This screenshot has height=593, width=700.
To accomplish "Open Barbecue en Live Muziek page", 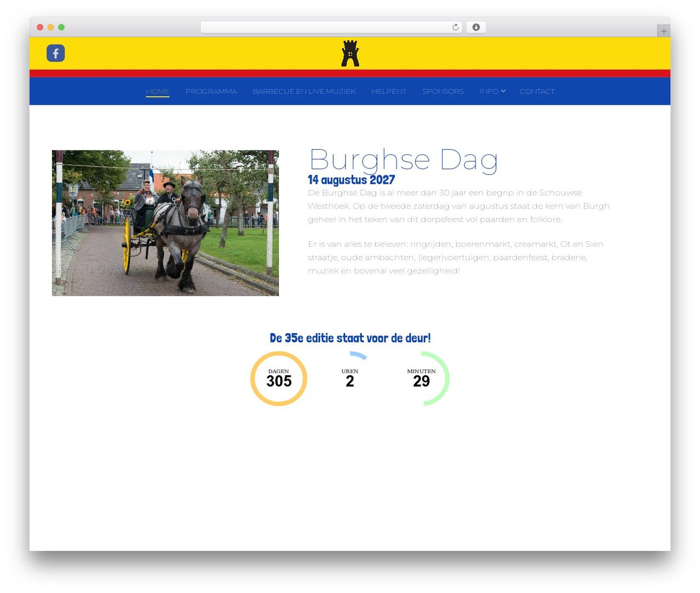I will 304,91.
